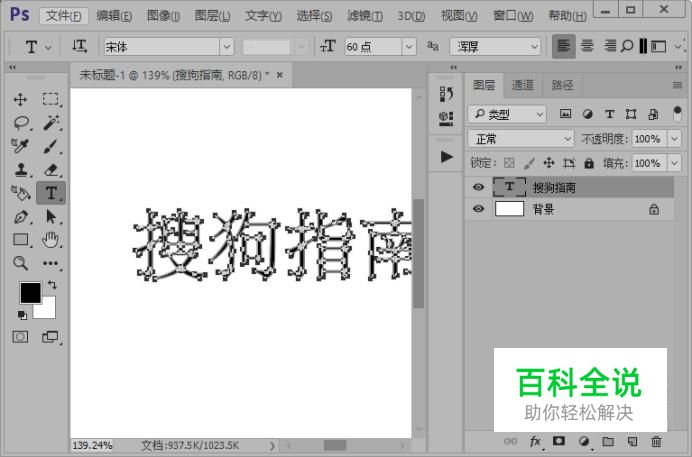Viewport: 692px width, 457px height.
Task: Select the Hand tool
Action: pyautogui.click(x=50, y=240)
